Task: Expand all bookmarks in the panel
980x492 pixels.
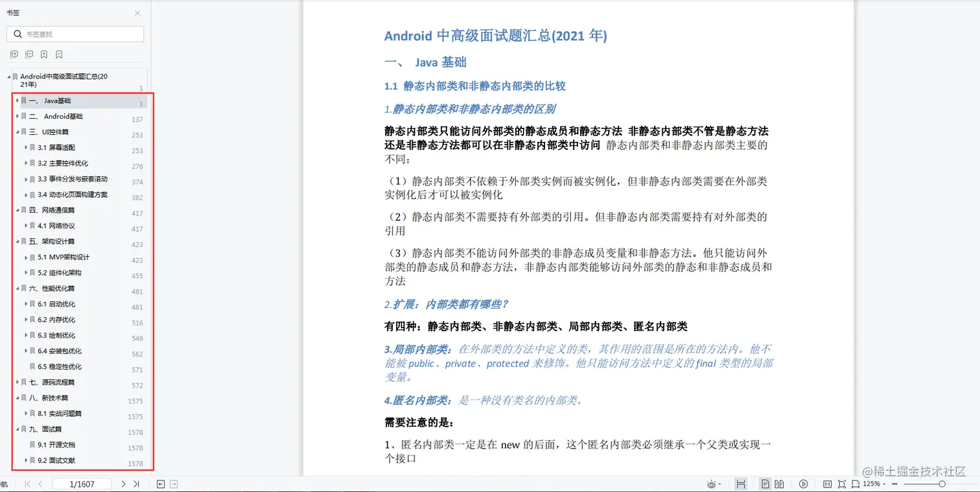Action: (14, 54)
